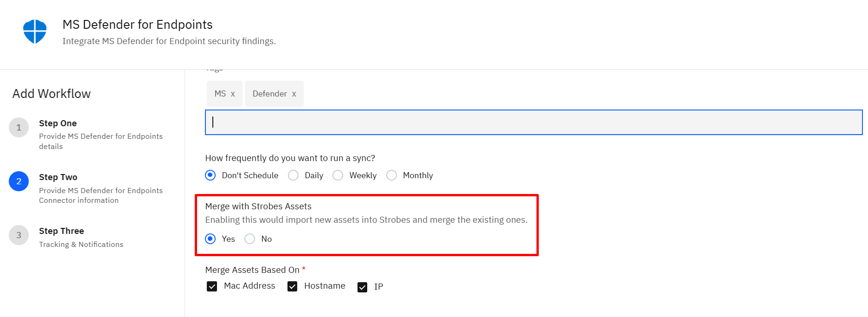Open Step Two workflow item
Screen dimensions: 868x317
pyautogui.click(x=101, y=188)
